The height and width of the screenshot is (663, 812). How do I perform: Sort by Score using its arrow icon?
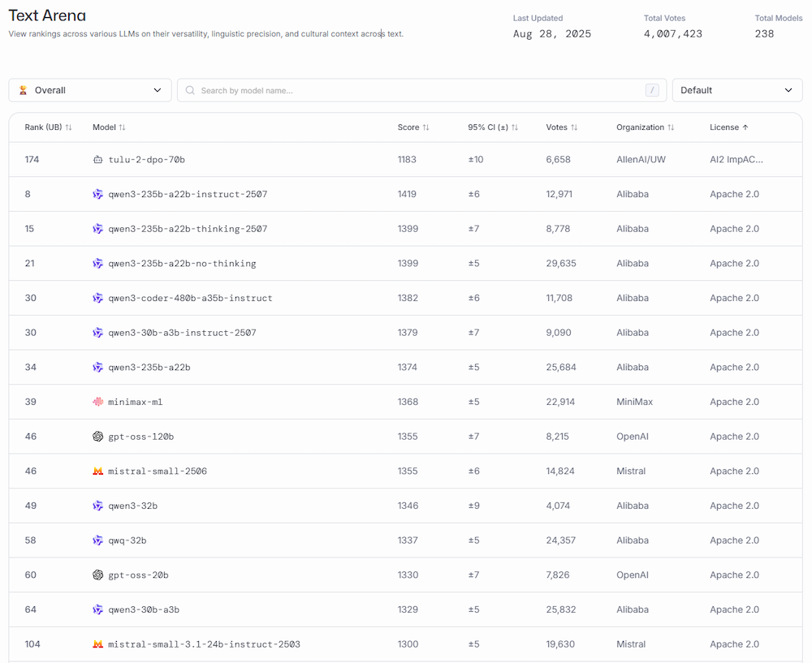(x=426, y=127)
